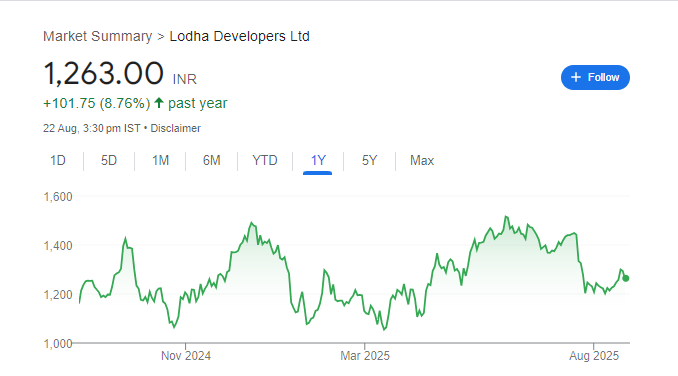Show the 5Y price history
Image resolution: width=678 pixels, height=376 pixels.
(369, 161)
